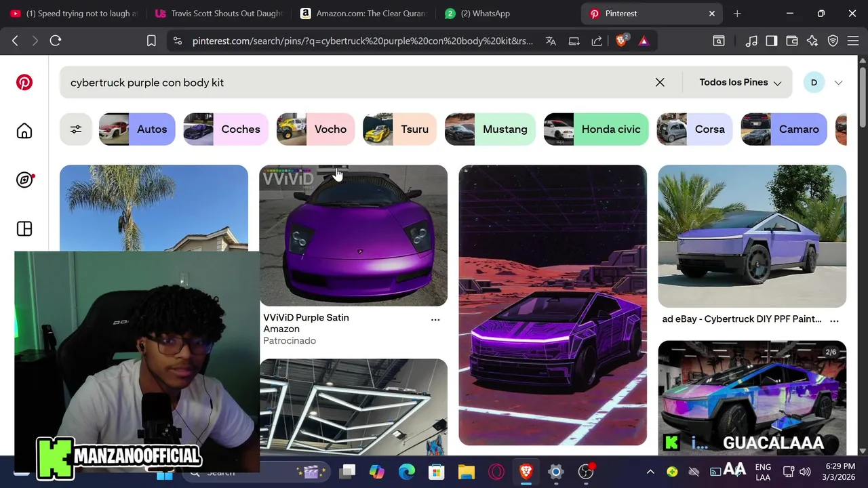Switch to the WhatsApp tab

pyautogui.click(x=509, y=14)
